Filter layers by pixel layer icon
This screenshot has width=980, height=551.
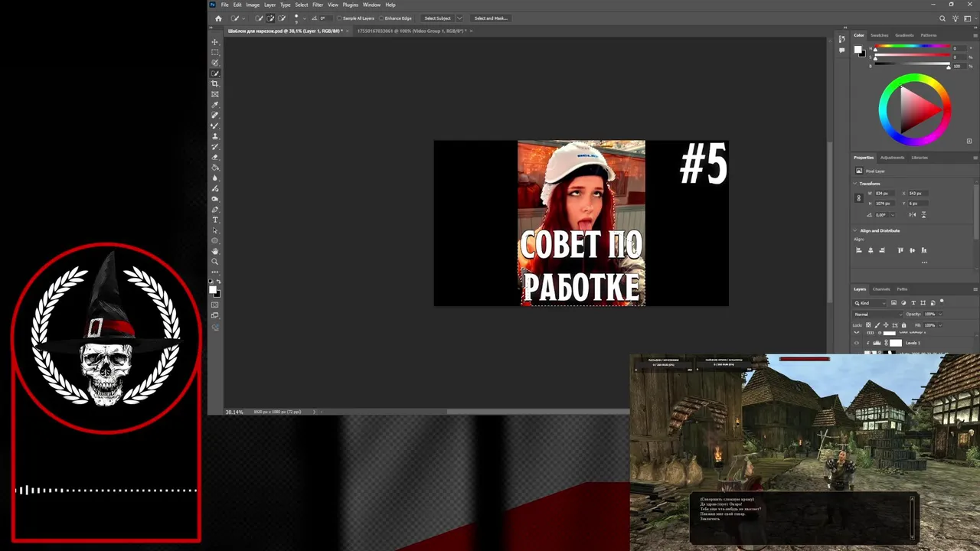(893, 302)
